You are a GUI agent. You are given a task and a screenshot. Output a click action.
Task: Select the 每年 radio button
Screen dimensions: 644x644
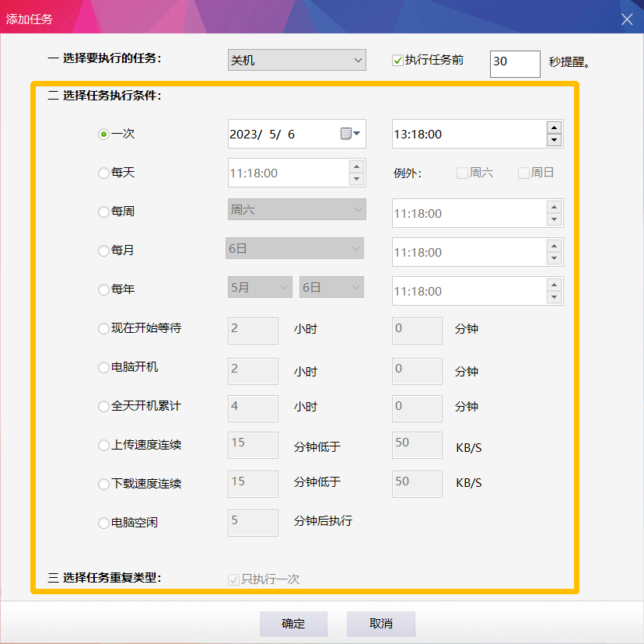pyautogui.click(x=103, y=289)
